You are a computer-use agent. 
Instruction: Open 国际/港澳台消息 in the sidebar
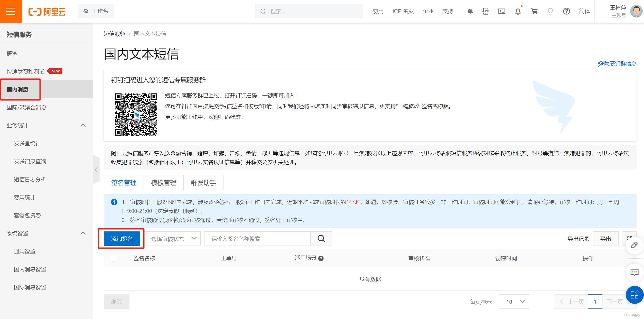coord(27,107)
